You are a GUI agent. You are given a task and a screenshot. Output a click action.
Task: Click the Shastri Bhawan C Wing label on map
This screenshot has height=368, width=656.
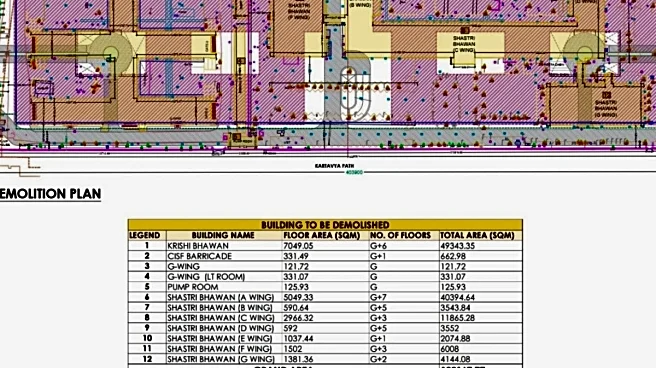[464, 44]
